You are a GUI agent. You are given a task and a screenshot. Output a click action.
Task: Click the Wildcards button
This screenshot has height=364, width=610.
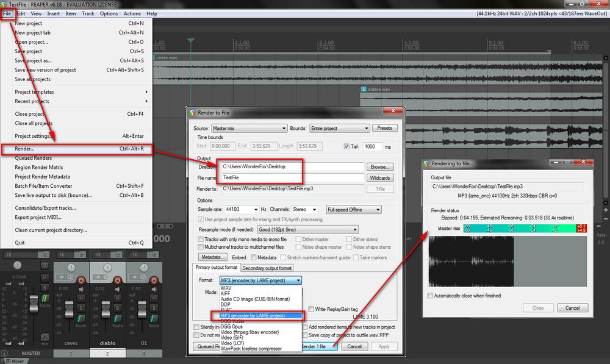(380, 177)
